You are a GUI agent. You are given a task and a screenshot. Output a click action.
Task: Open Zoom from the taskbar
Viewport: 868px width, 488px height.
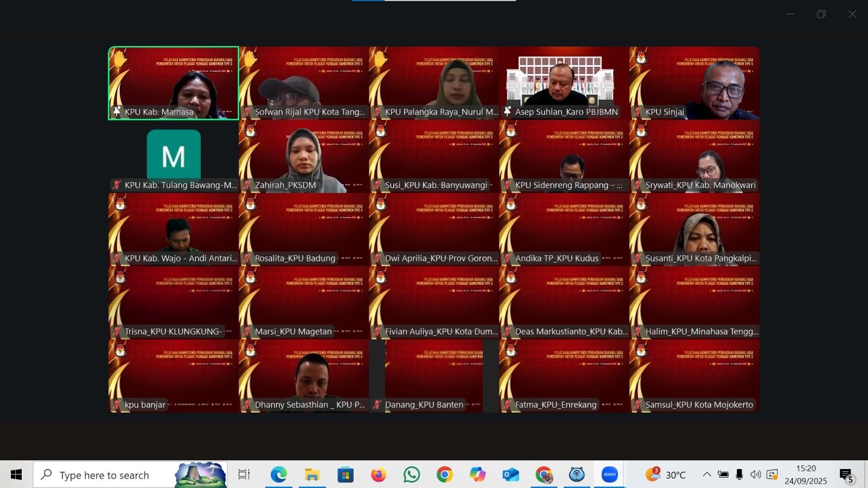(x=610, y=475)
